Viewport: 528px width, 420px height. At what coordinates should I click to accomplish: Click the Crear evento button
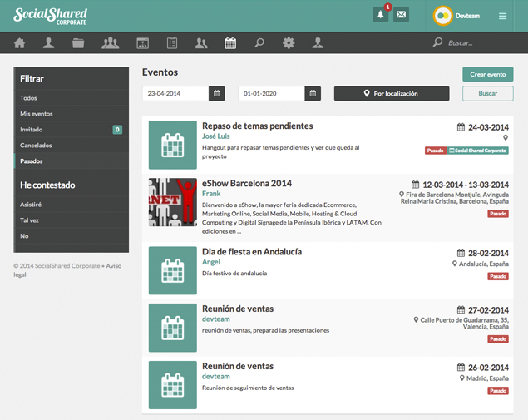[487, 74]
